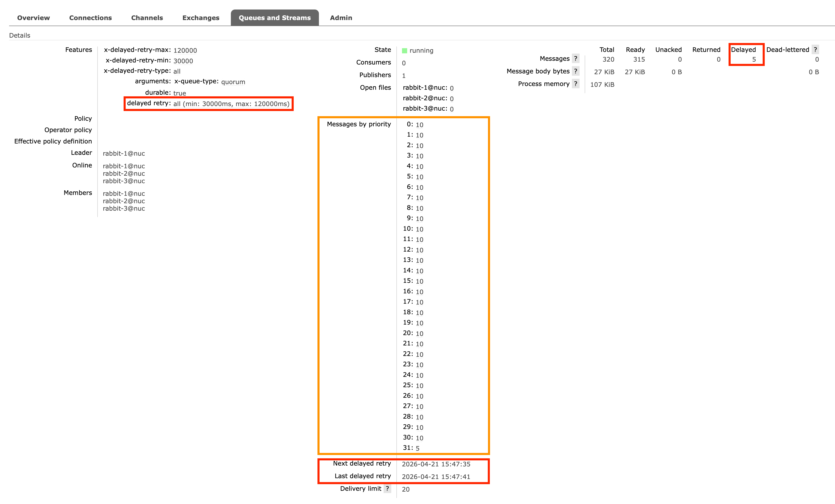835x504 pixels.
Task: Open the Admin tab
Action: click(341, 18)
